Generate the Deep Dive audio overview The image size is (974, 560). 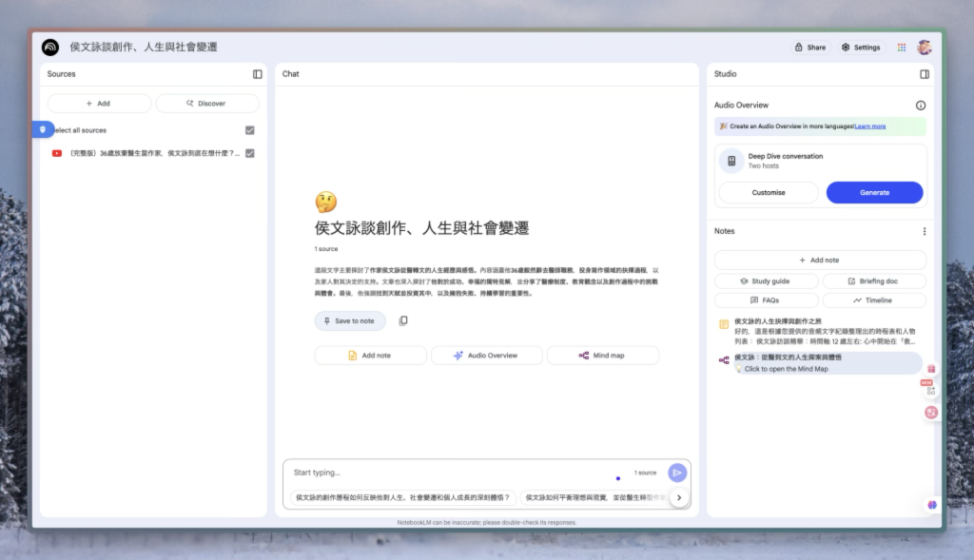point(875,192)
